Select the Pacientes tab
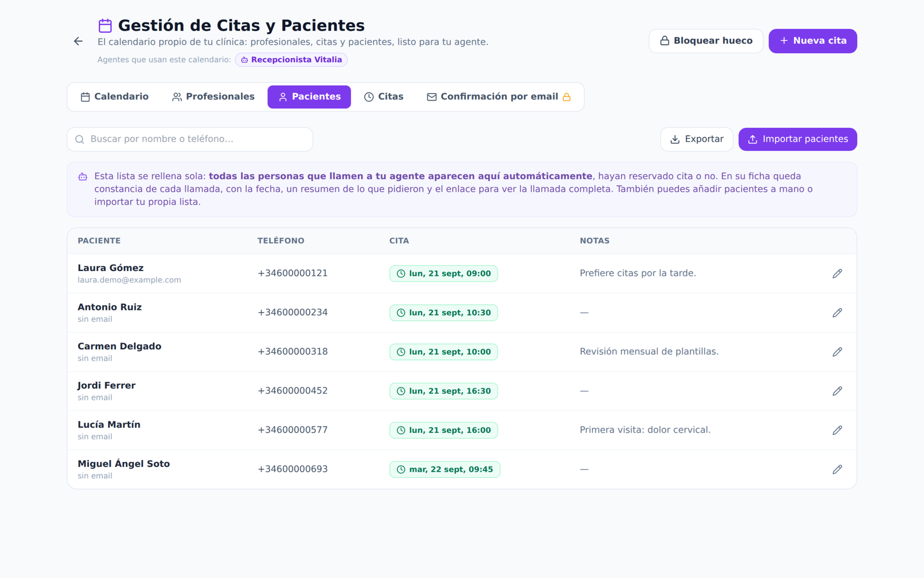 coord(309,97)
